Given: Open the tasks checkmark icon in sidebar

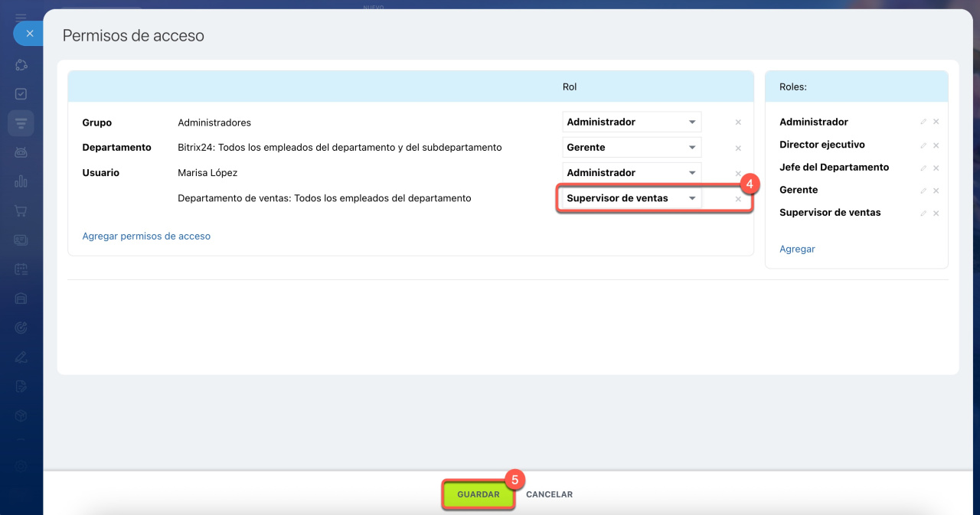Looking at the screenshot, I should (21, 94).
